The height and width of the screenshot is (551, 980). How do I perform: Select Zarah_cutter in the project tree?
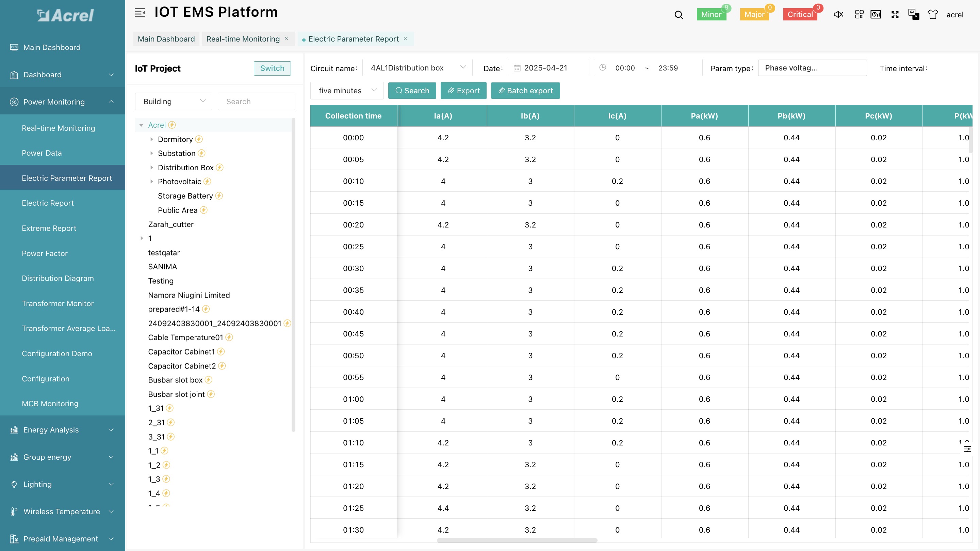(171, 224)
